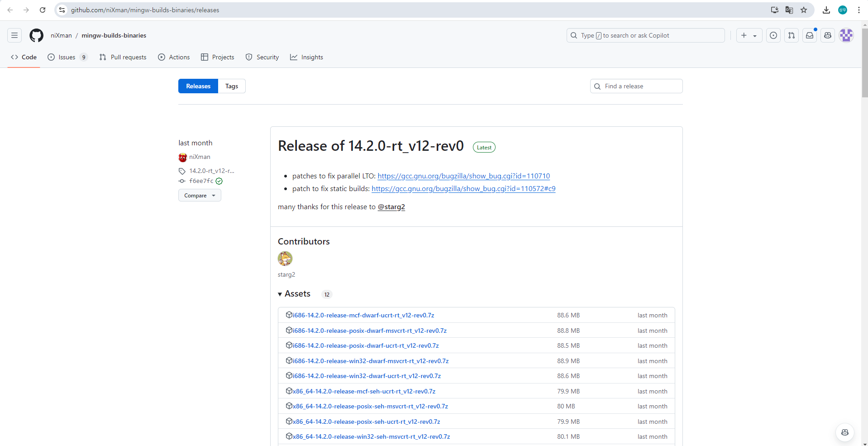Collapse the Assets section
Image resolution: width=868 pixels, height=446 pixels.
click(x=294, y=294)
